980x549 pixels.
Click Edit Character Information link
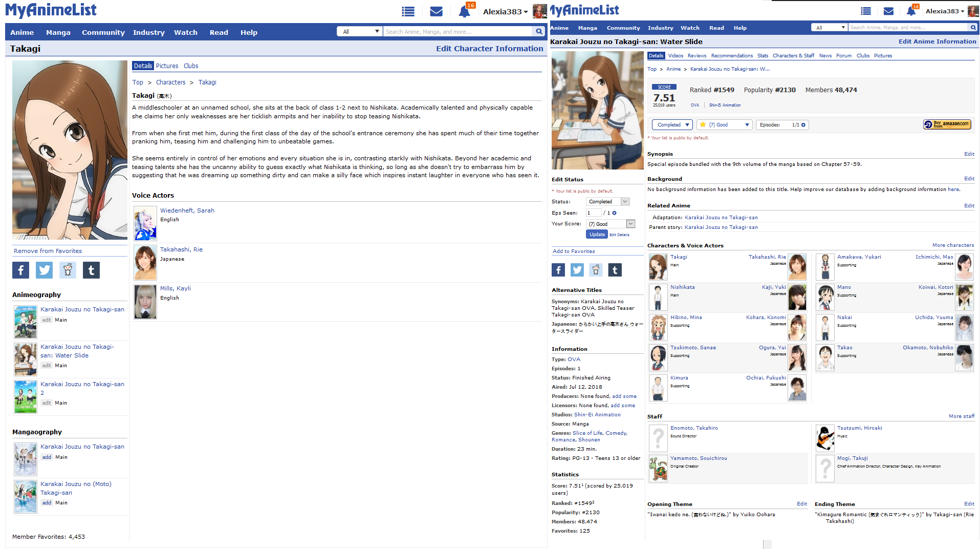489,49
